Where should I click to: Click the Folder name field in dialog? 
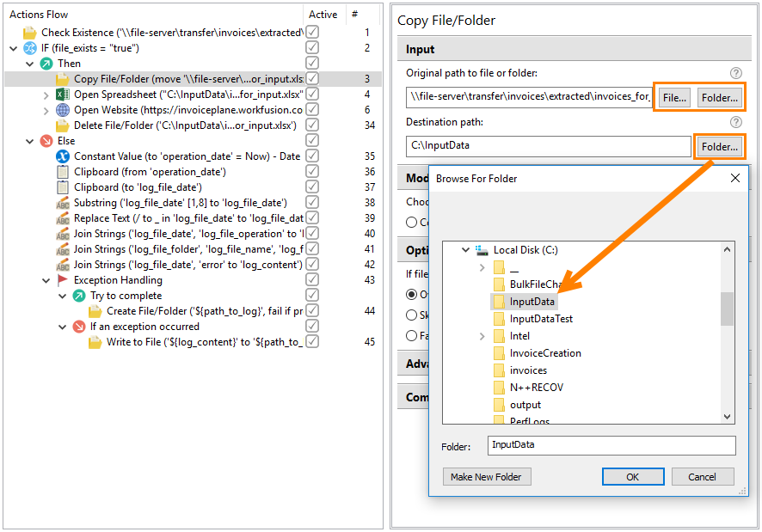pyautogui.click(x=611, y=445)
